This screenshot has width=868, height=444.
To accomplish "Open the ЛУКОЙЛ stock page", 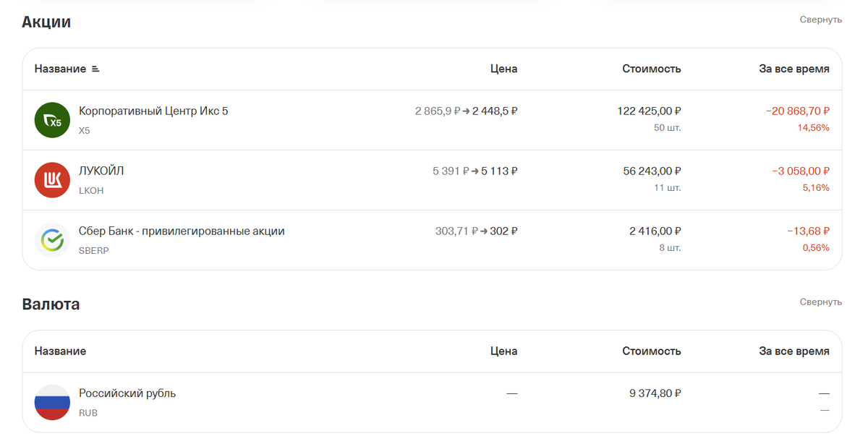I will coord(101,171).
